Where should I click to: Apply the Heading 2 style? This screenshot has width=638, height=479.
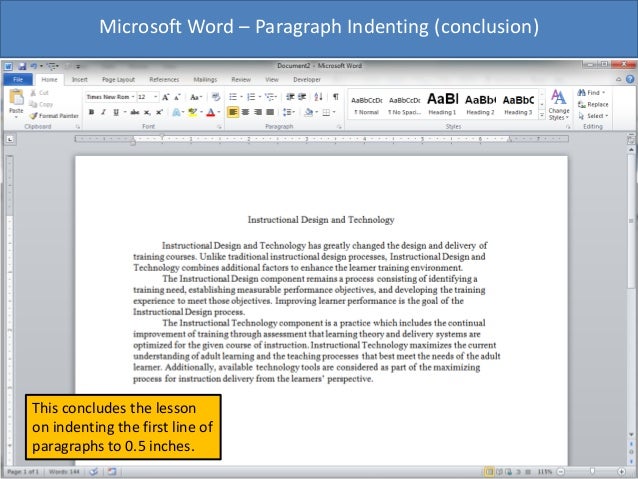[x=480, y=104]
